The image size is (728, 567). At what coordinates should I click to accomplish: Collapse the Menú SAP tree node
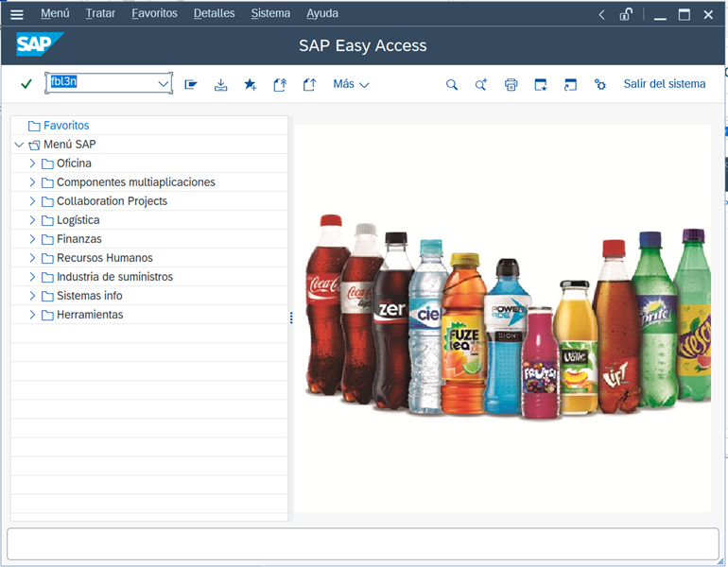pos(19,145)
